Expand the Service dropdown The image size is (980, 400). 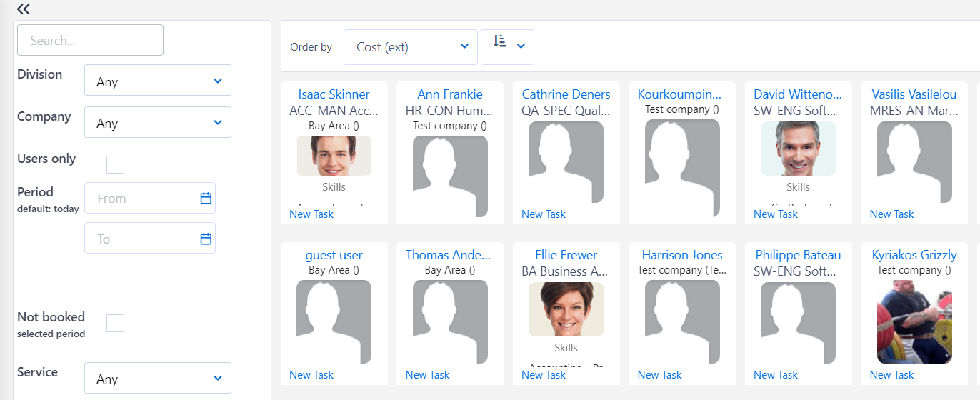click(158, 379)
